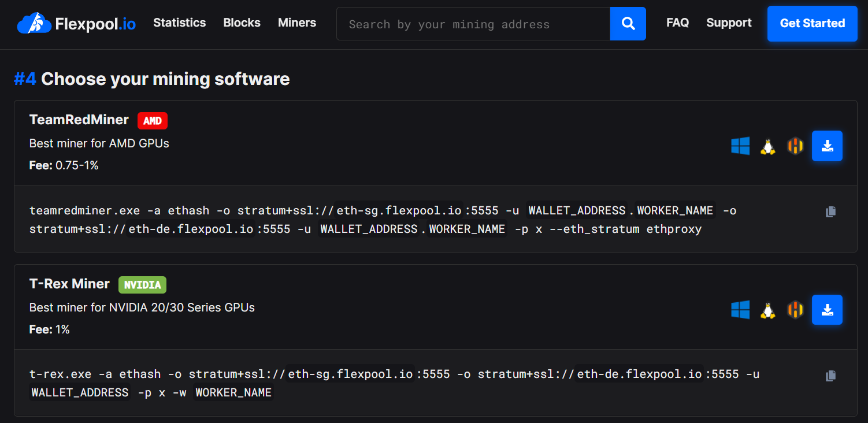Click the 'Fee: 0.75-1%' text
The image size is (868, 423).
(x=64, y=165)
